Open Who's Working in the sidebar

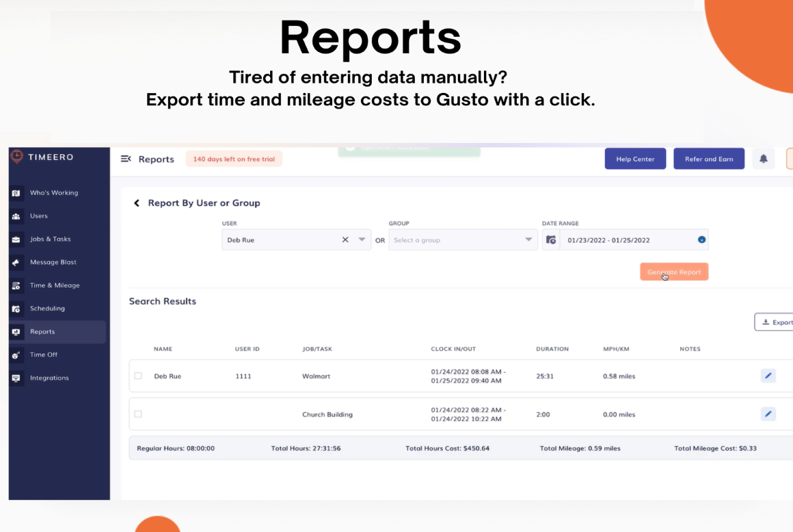pyautogui.click(x=53, y=193)
